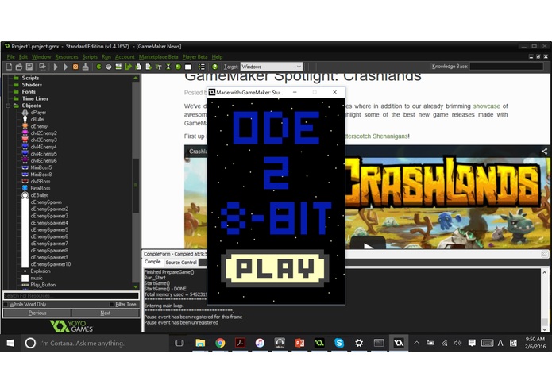The width and height of the screenshot is (552, 392).
Task: Switch to the Compile tab
Action: click(x=152, y=262)
